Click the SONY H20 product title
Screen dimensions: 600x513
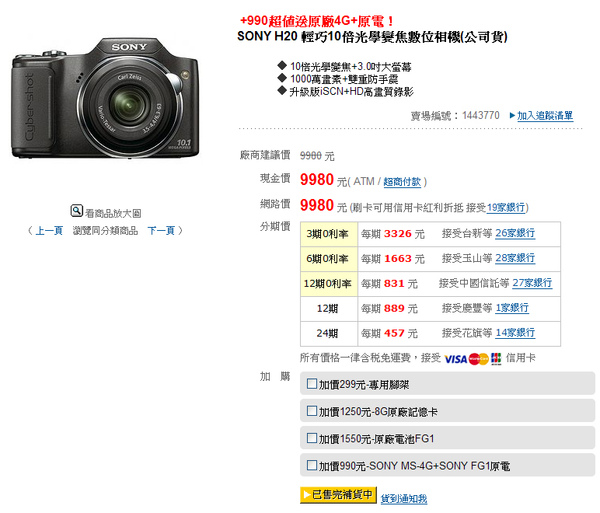click(x=372, y=37)
